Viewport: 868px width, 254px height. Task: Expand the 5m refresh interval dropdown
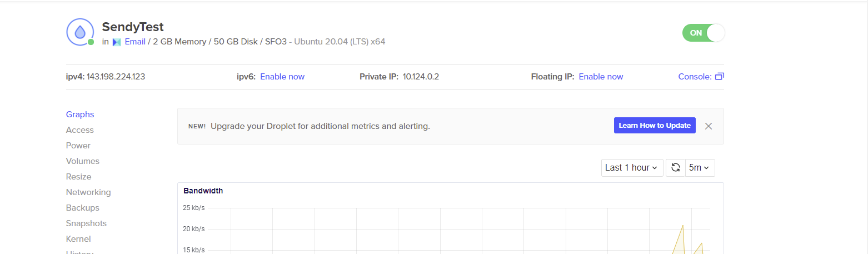[x=700, y=168]
